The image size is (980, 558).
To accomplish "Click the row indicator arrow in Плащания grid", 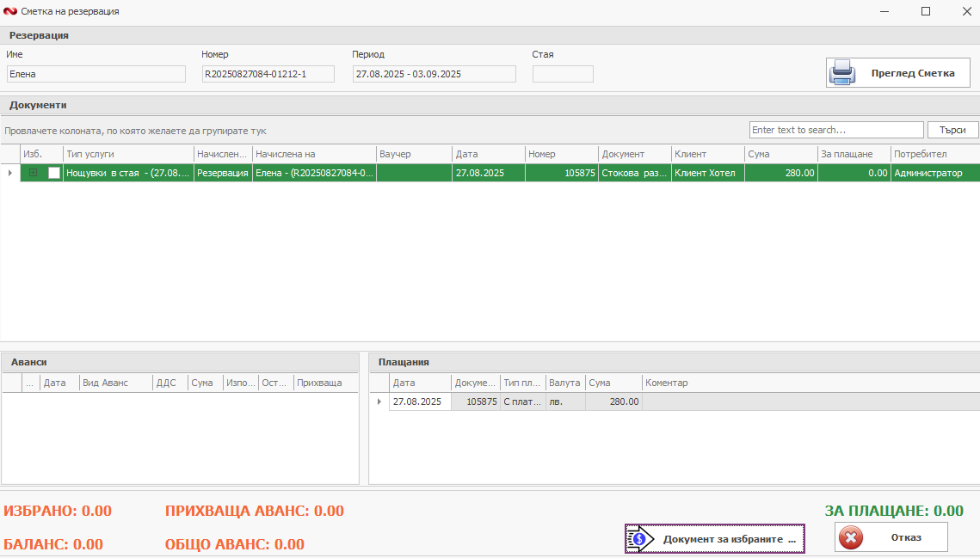I will 379,402.
